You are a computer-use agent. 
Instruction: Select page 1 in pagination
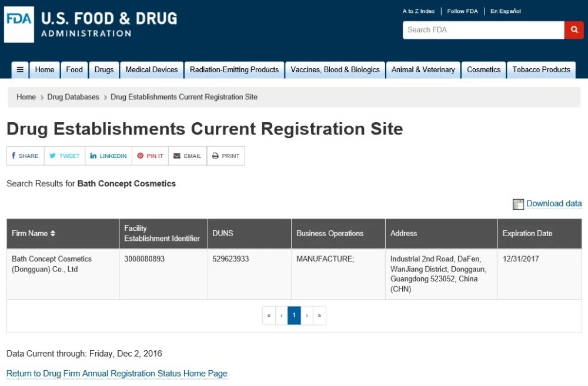[294, 315]
